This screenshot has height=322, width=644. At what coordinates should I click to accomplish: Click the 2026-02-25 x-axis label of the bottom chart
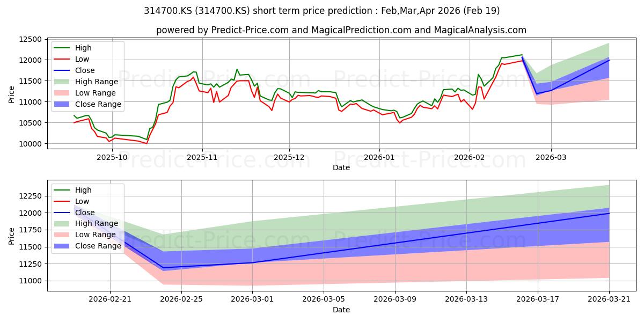pos(181,299)
